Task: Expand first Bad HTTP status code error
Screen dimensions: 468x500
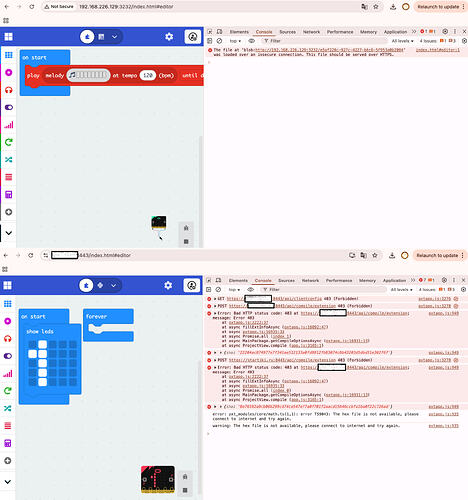Action: point(215,313)
